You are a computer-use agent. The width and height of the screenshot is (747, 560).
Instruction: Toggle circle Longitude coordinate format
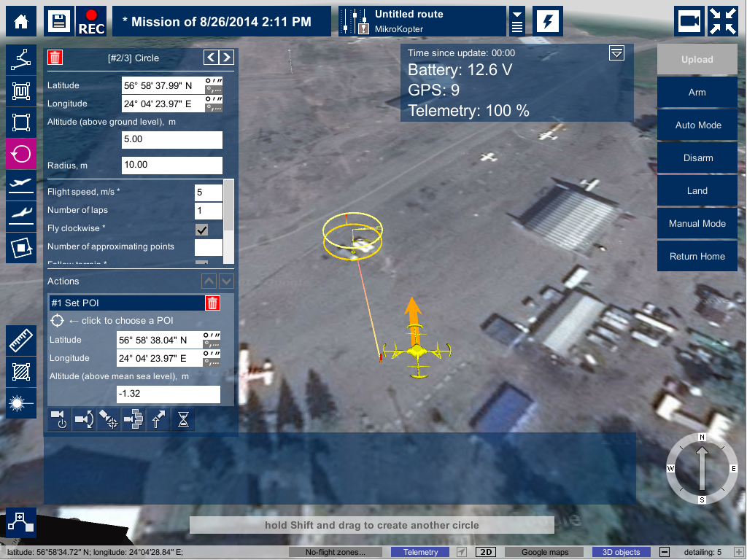tap(214, 104)
